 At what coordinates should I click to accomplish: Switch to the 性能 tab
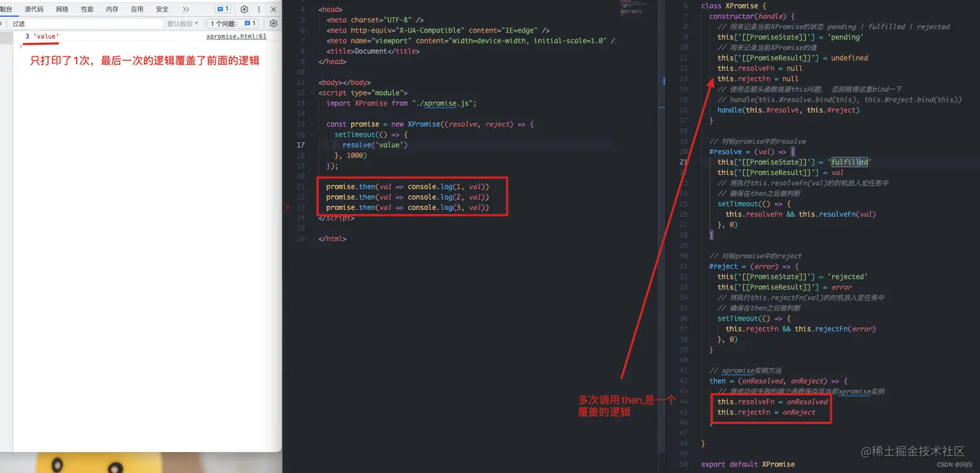coord(87,9)
